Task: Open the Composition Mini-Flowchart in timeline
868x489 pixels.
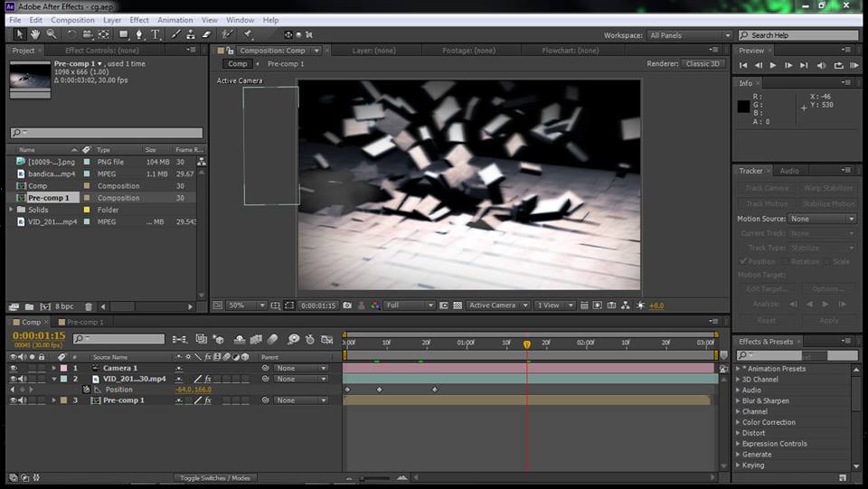Action: 179,339
